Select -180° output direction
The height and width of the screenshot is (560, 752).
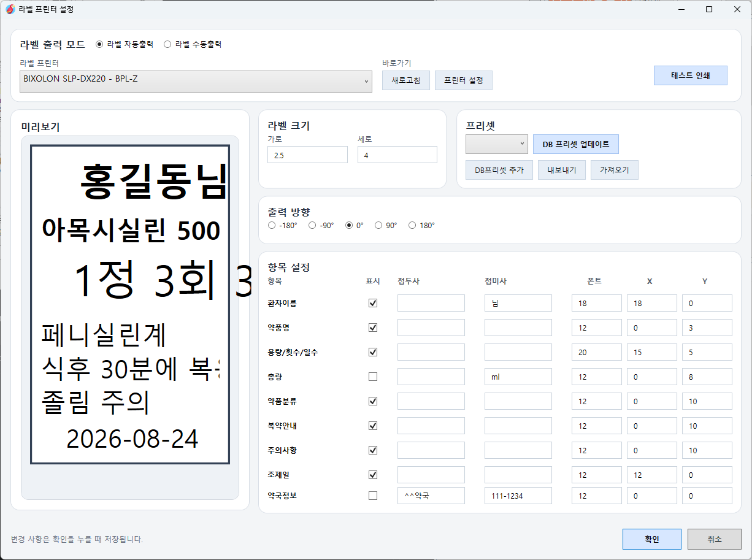click(283, 225)
